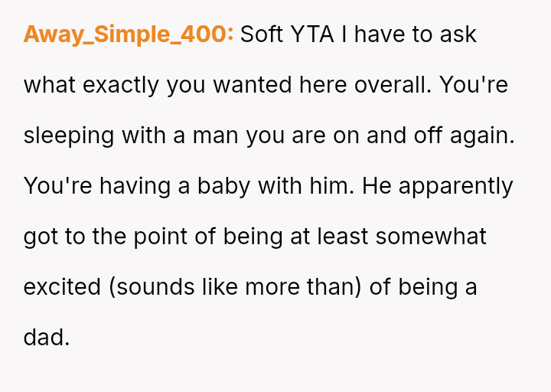
Task: Click the word "apparently" in the comment
Action: [x=456, y=186]
